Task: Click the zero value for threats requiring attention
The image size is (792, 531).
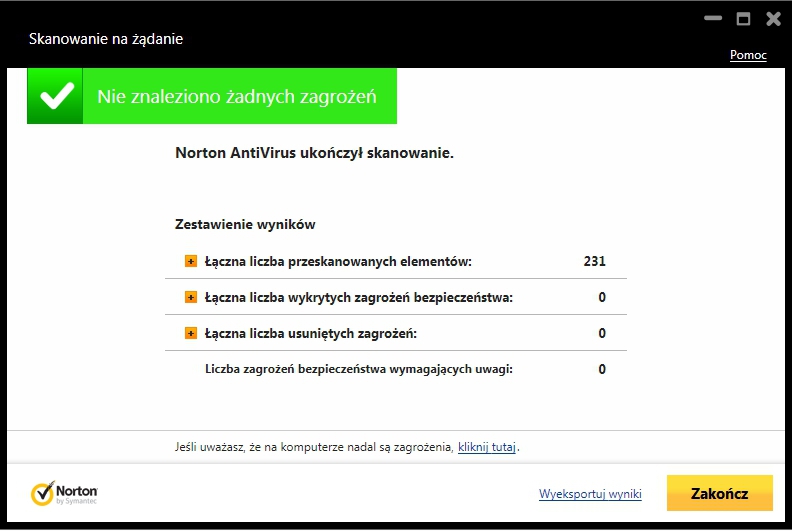Action: click(x=602, y=369)
